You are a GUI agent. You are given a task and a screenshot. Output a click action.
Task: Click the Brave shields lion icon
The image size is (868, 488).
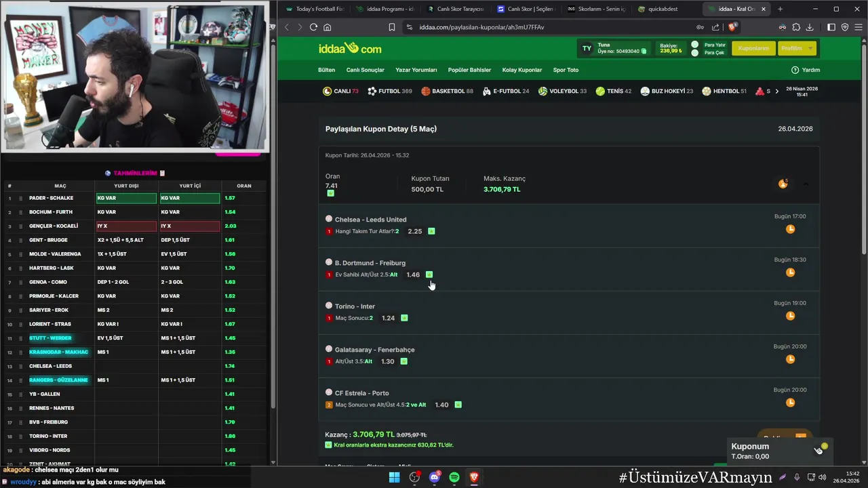coord(732,27)
